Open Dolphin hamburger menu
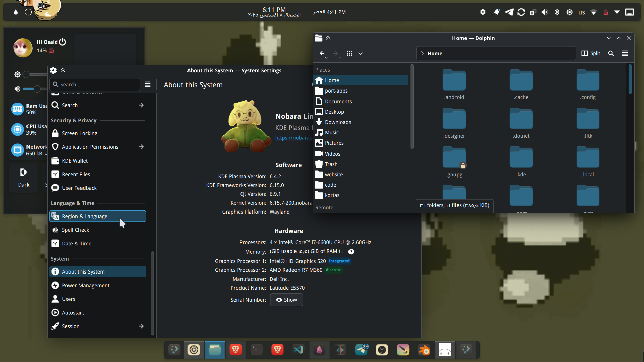 click(625, 53)
